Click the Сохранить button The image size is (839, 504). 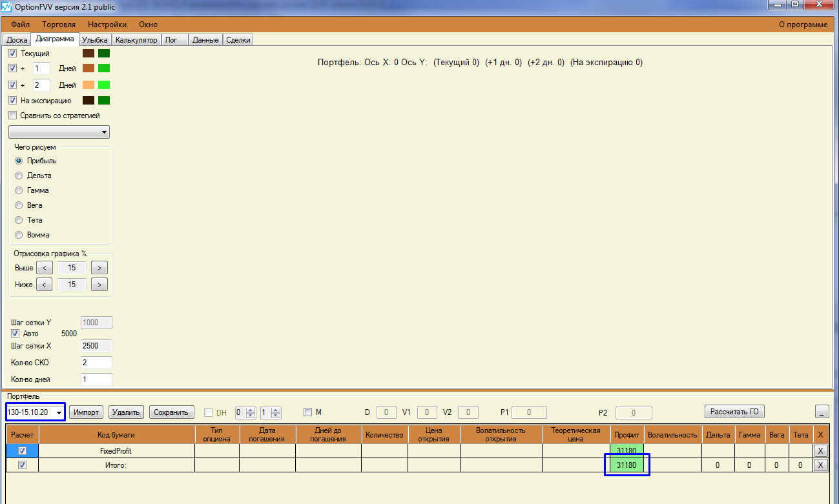172,412
